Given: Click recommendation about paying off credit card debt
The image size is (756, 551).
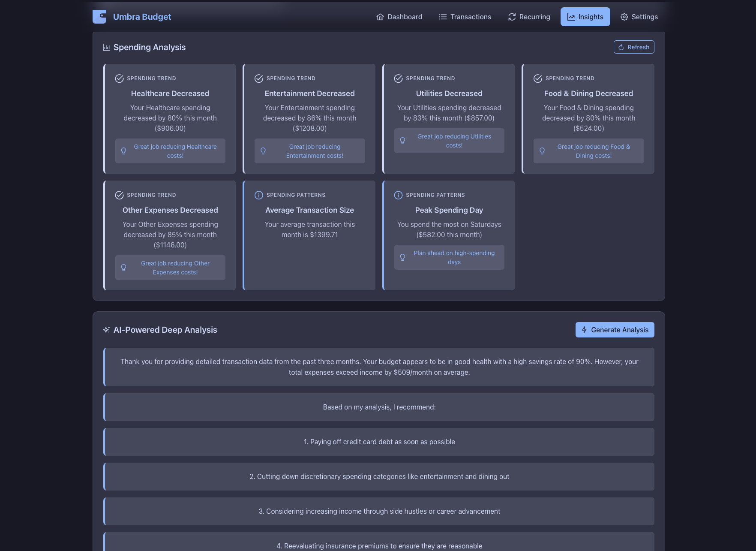Looking at the screenshot, I should coord(379,442).
